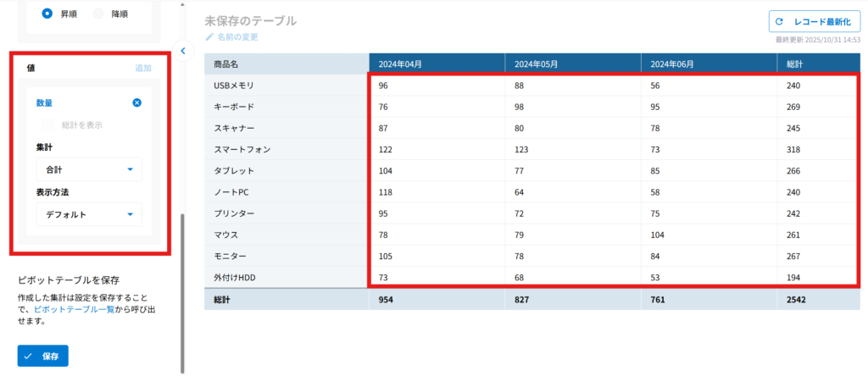Image resolution: width=868 pixels, height=376 pixels.
Task: Open the 表示方法 dropdown showing デフォルト
Action: click(88, 214)
